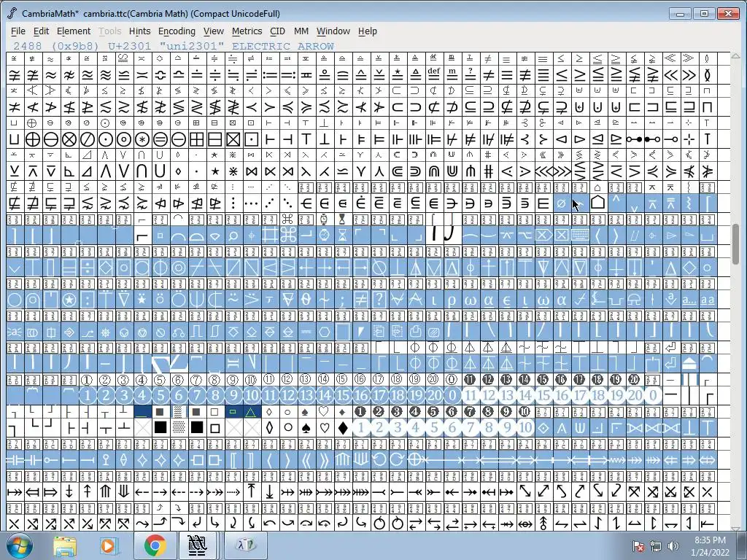Open the Element menu
Viewport: 747px width, 560px height.
pos(74,31)
